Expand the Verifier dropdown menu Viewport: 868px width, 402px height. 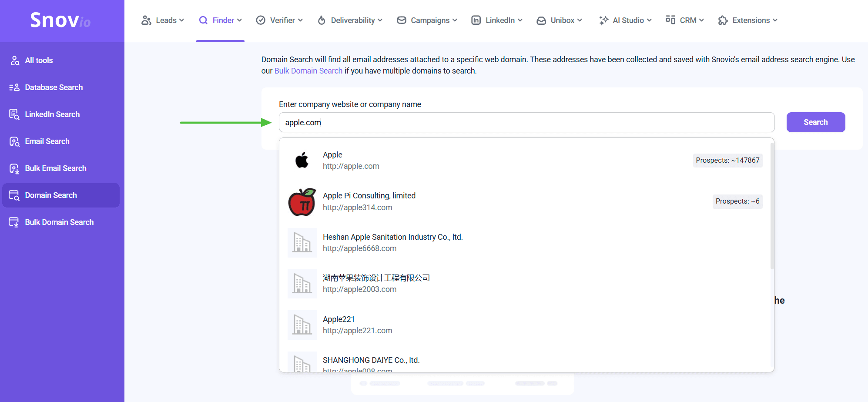tap(279, 20)
